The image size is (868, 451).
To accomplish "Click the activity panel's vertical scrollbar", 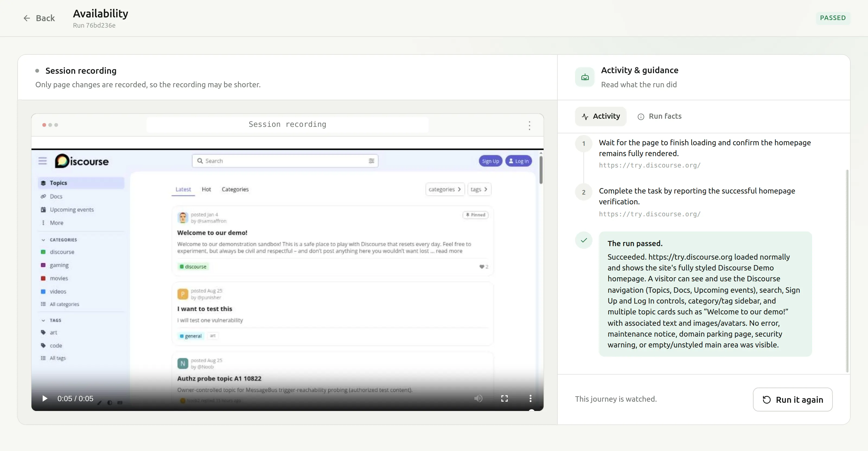I will click(847, 271).
